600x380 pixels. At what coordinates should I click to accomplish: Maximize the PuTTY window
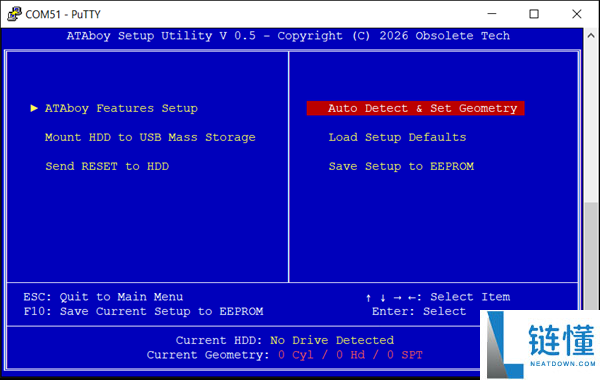click(x=534, y=14)
